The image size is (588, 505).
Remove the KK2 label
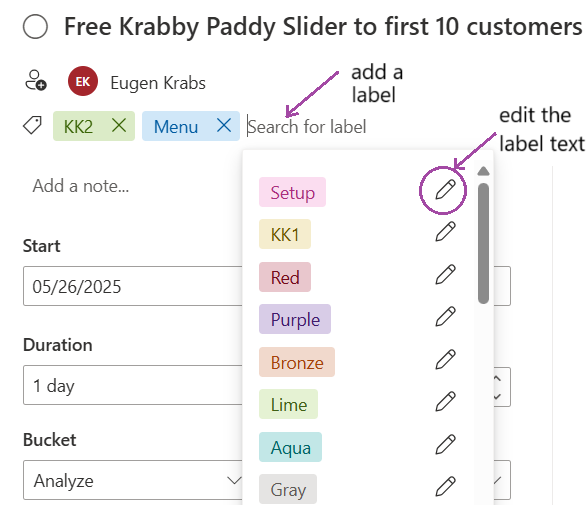click(119, 125)
